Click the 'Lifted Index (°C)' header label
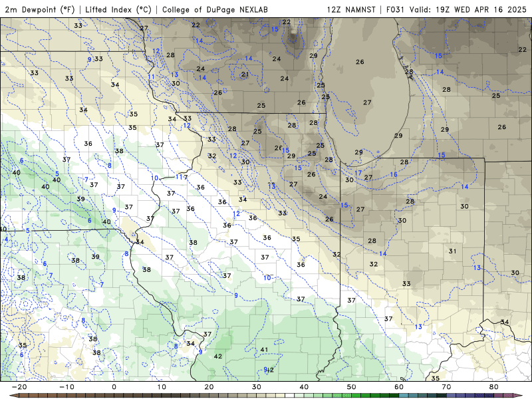The height and width of the screenshot is (399, 532). [x=118, y=9]
